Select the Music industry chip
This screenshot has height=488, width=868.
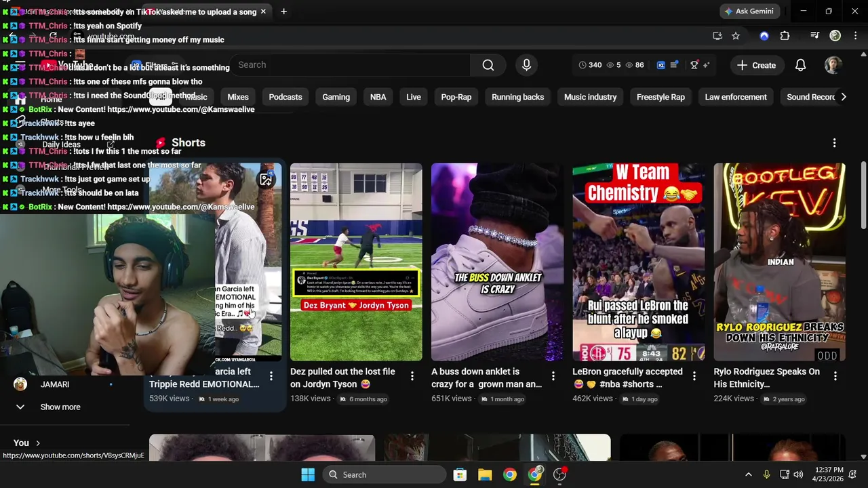591,97
